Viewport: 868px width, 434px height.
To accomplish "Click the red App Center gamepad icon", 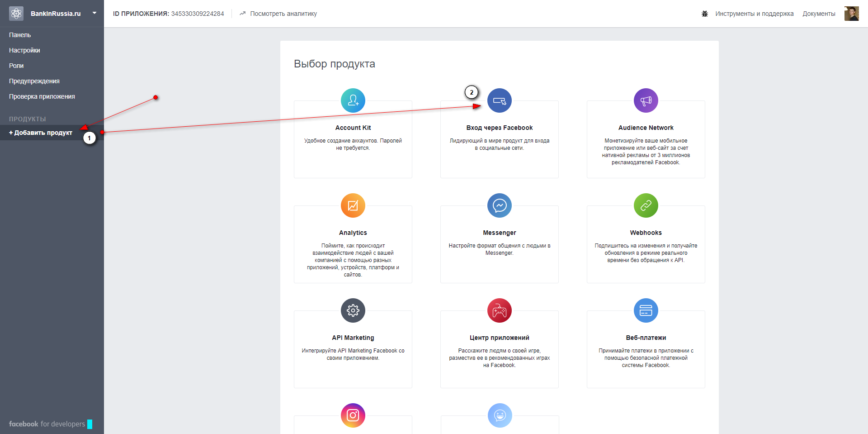I will [x=500, y=310].
